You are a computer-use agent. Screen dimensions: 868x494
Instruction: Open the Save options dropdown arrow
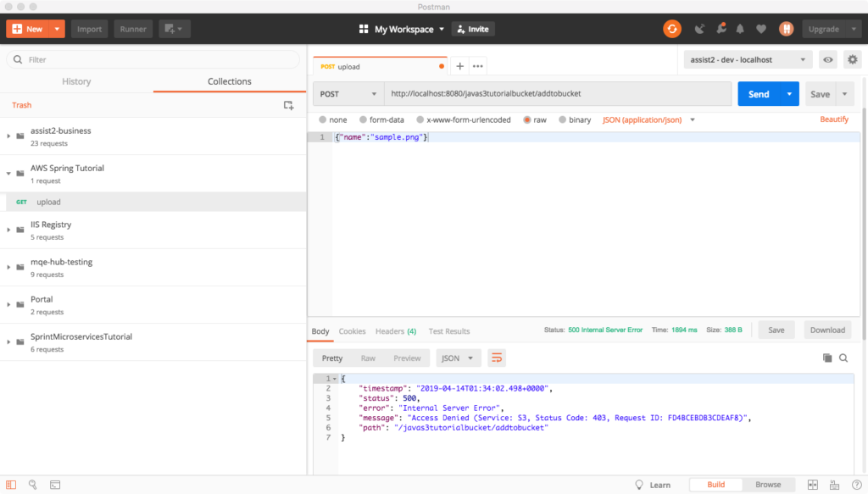coord(845,94)
